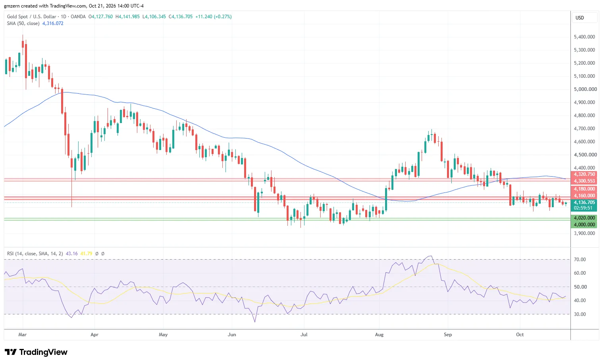Screen dimensions: 603x364
Task: Click the 4,000.000 green price label
Action: 584,225
